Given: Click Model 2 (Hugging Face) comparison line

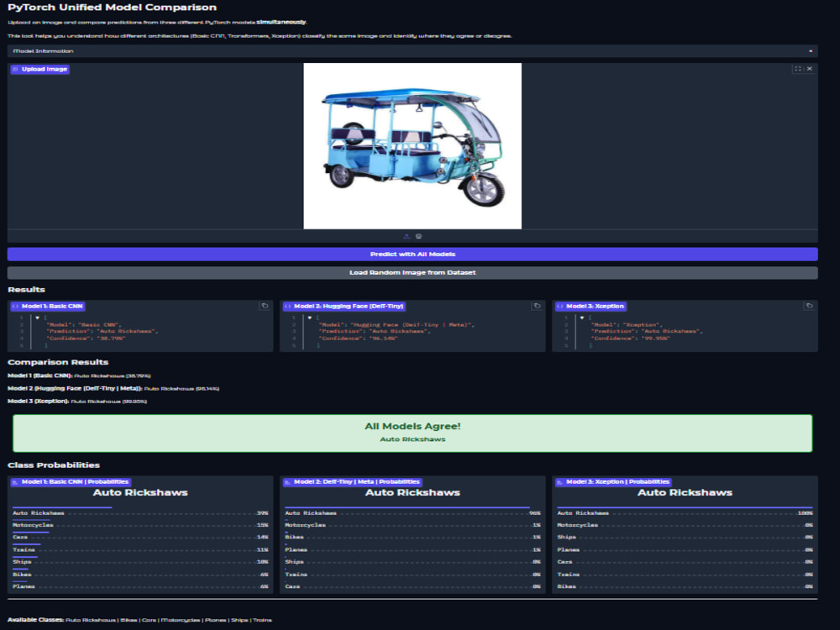Looking at the screenshot, I should pyautogui.click(x=113, y=388).
